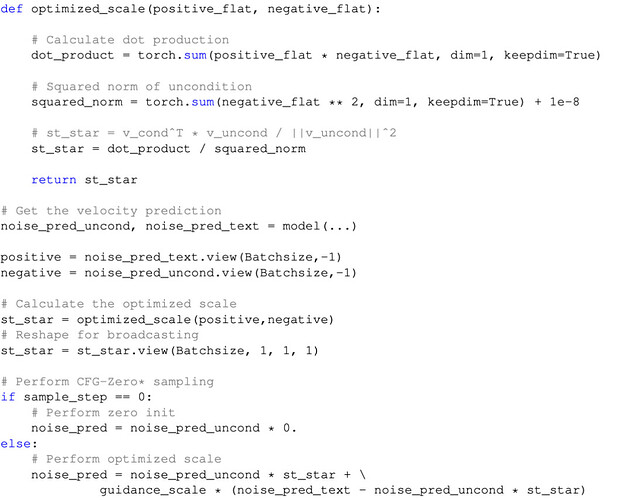Screen dimensions: 632x500
Task: Click the blue 'sum' in dot_product line
Action: click(x=195, y=55)
